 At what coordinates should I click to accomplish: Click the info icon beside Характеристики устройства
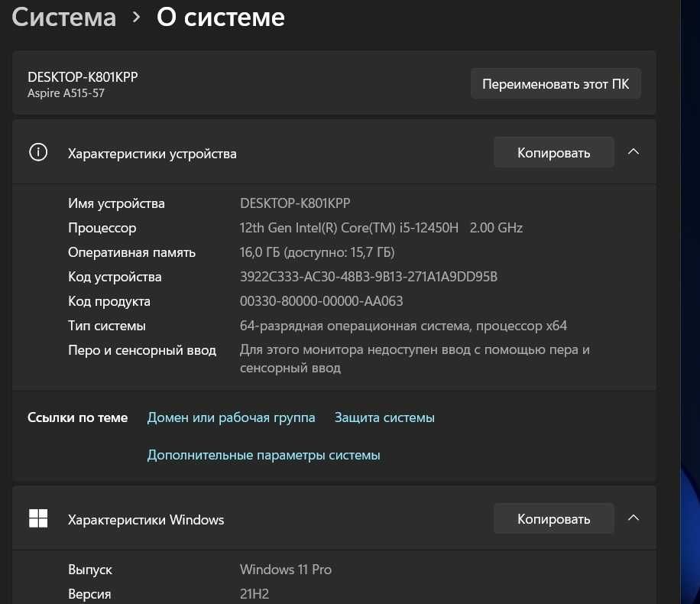tap(38, 152)
